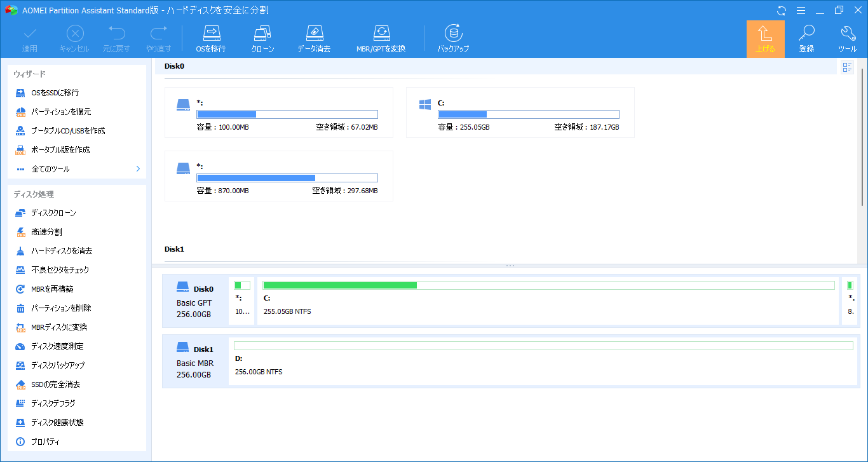Click the ディスク処理 section header
The image size is (868, 462).
pyautogui.click(x=34, y=194)
